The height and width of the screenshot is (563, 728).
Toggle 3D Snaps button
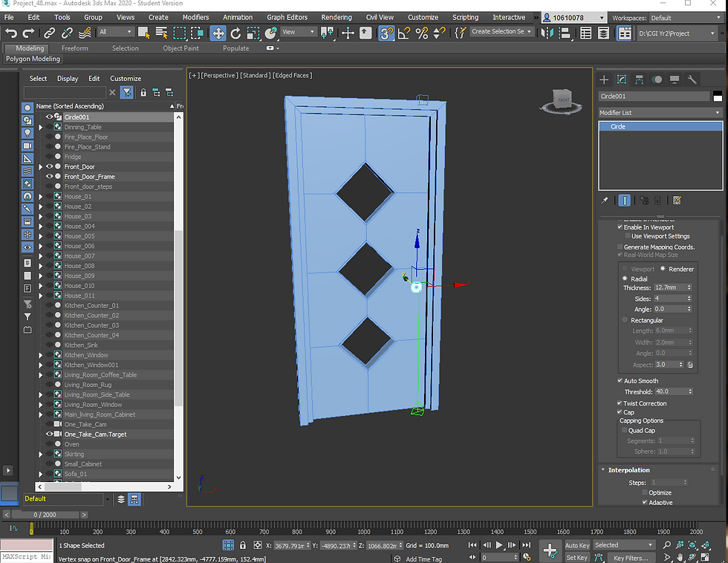click(x=386, y=33)
